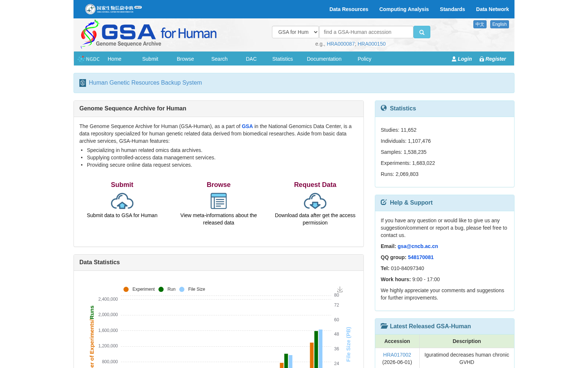Click the Browse document list icon
Viewport: 588px width, 368px height.
219,201
